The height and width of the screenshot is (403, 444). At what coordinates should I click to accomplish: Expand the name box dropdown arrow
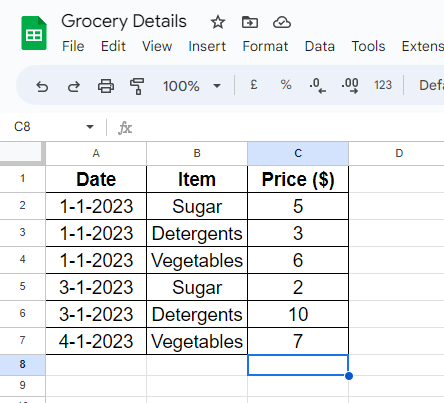pyautogui.click(x=90, y=127)
